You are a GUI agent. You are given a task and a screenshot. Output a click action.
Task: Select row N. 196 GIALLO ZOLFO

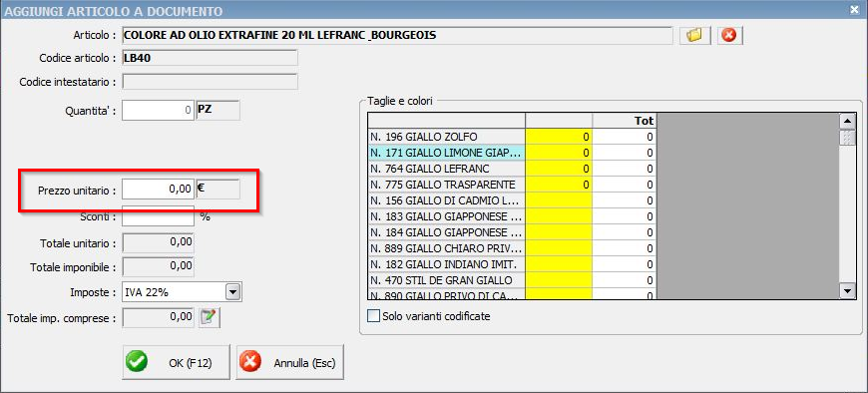446,137
